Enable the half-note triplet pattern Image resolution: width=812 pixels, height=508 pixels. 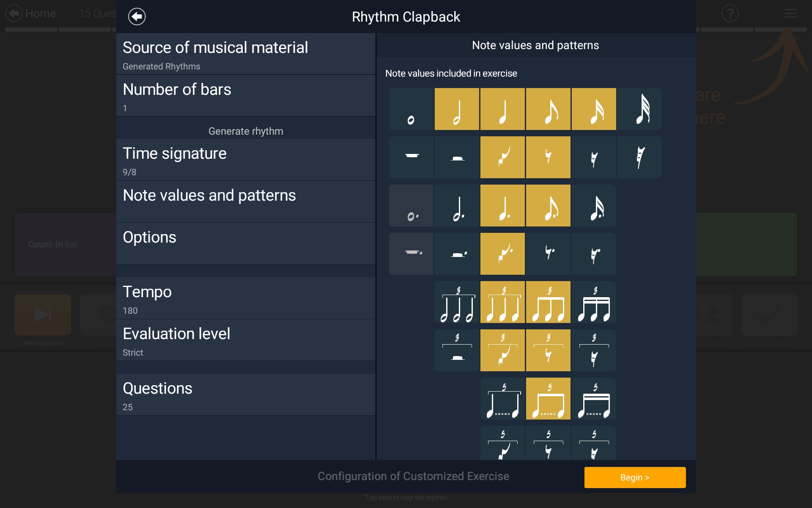point(457,302)
